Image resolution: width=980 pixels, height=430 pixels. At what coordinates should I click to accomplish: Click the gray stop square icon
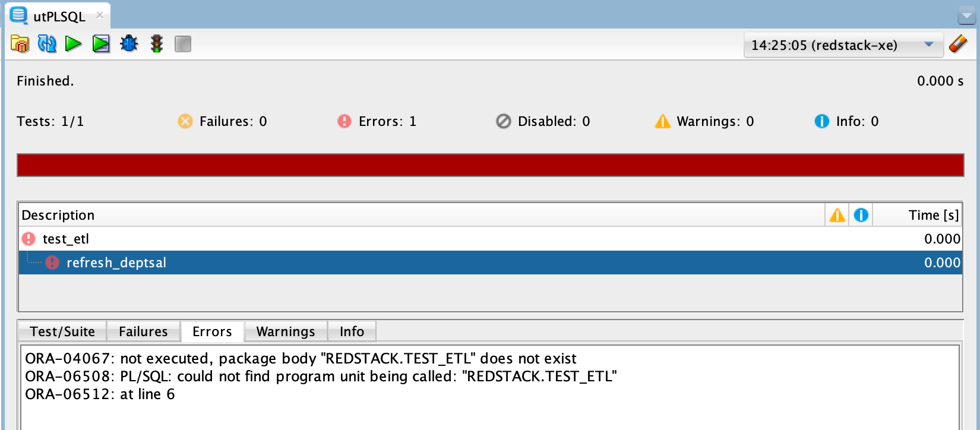[183, 44]
